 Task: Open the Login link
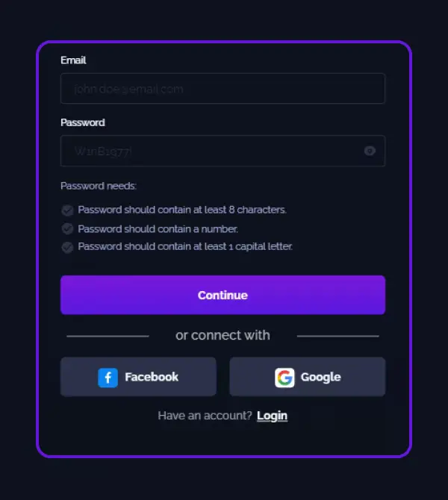(x=273, y=416)
